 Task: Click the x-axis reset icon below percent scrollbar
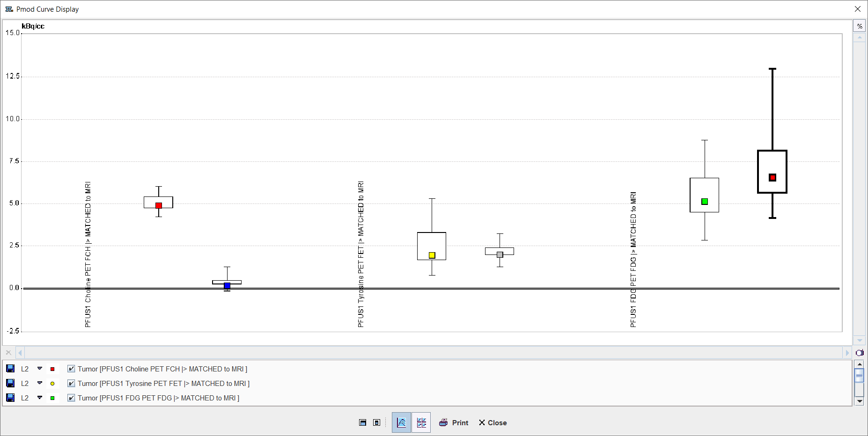pos(860,353)
